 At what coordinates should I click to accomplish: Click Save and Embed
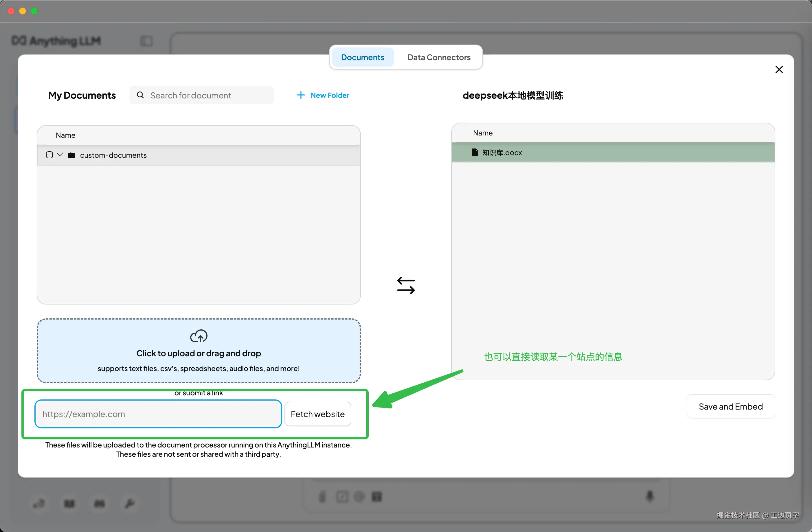click(x=730, y=406)
